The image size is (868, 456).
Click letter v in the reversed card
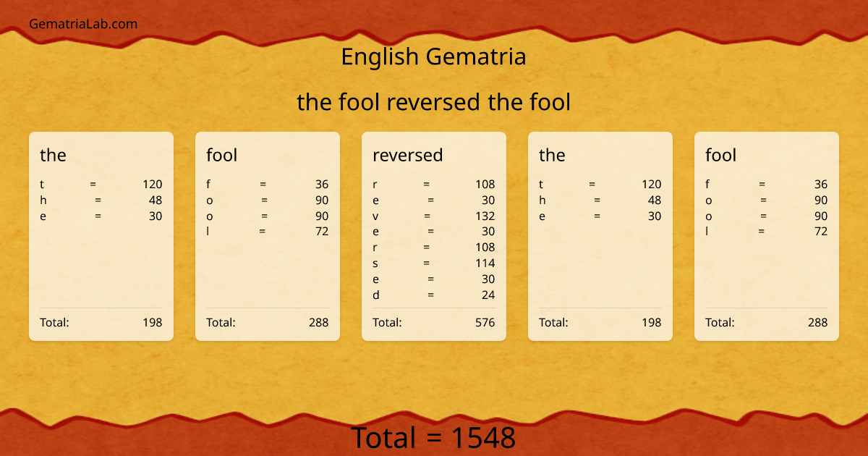pos(375,216)
